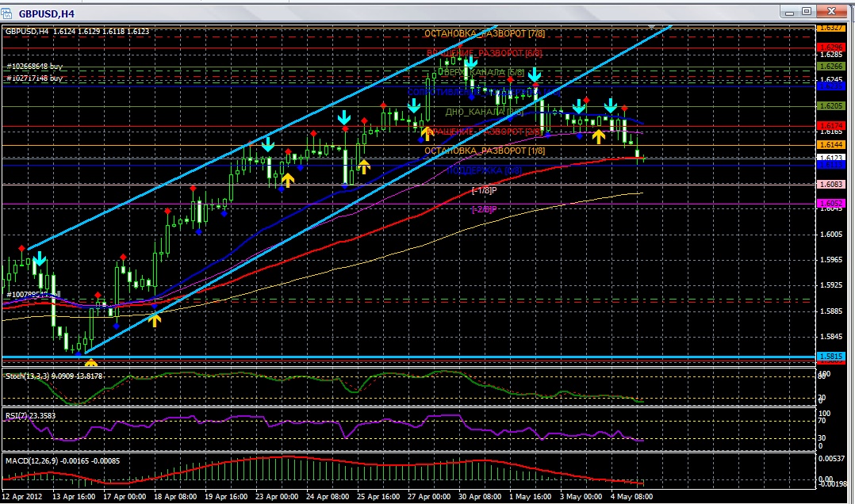Click the '24 Apr 08:00' time axis label
The image size is (855, 504).
pos(328,497)
